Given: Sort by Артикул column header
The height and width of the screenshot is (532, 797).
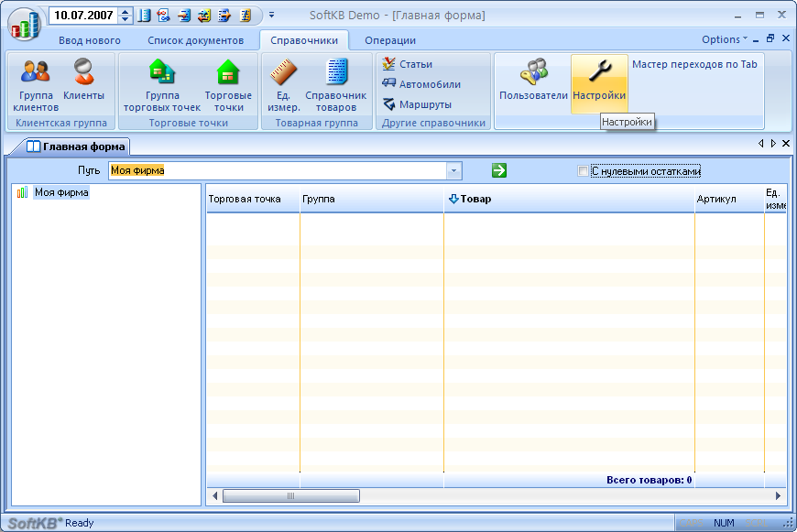Looking at the screenshot, I should pos(729,199).
